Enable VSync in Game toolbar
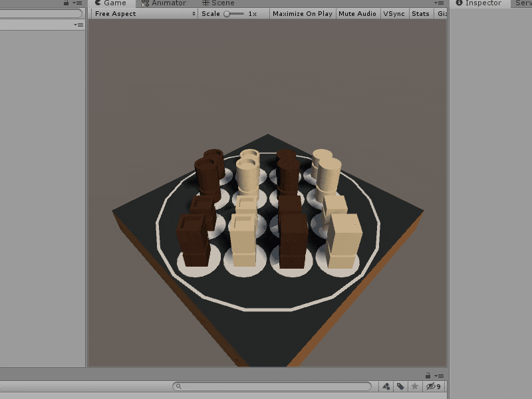The width and height of the screenshot is (532, 399). point(394,13)
